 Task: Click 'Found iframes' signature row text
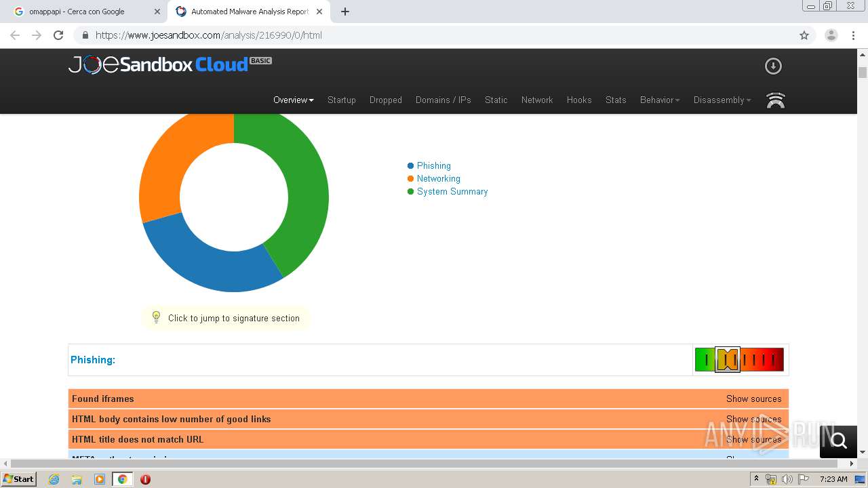coord(103,399)
